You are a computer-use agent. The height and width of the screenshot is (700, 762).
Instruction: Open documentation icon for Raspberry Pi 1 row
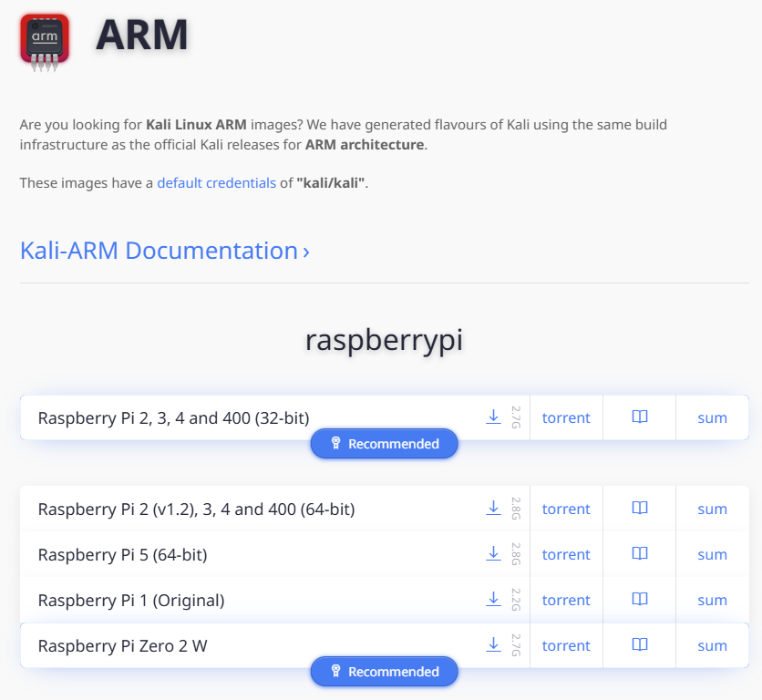tap(639, 599)
